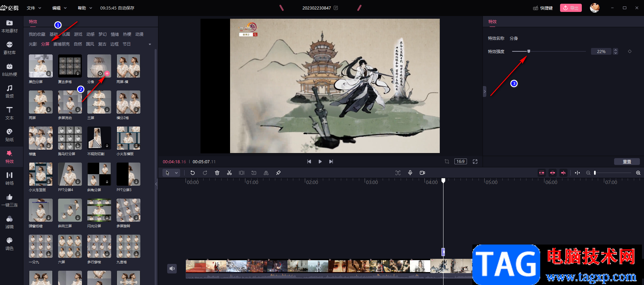Click the user avatar icon
The image size is (644, 285).
pyautogui.click(x=594, y=7)
